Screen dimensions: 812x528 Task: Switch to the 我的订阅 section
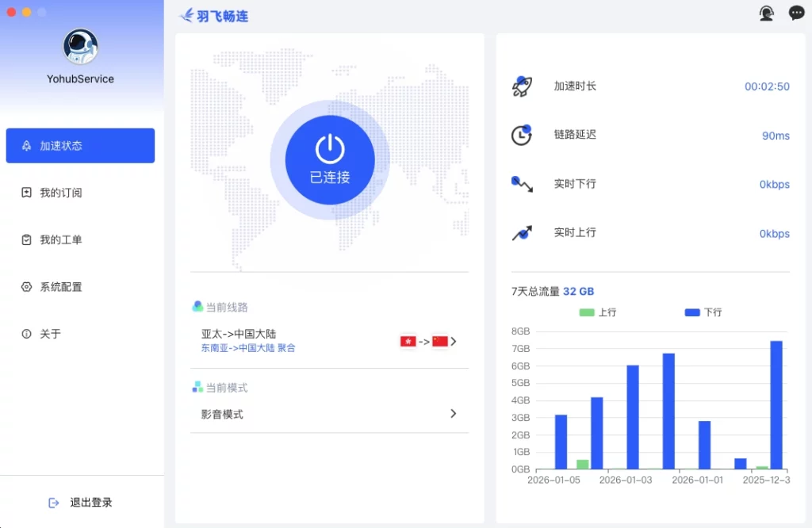(x=62, y=193)
